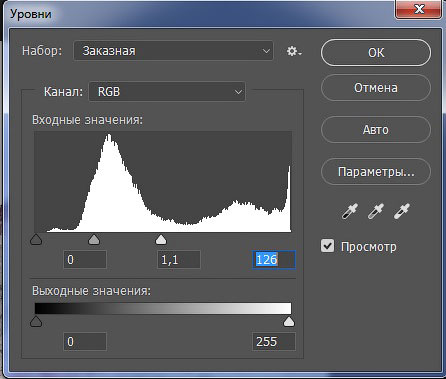446x379 pixels.
Task: Open the Набор preset dropdown
Action: 173,51
